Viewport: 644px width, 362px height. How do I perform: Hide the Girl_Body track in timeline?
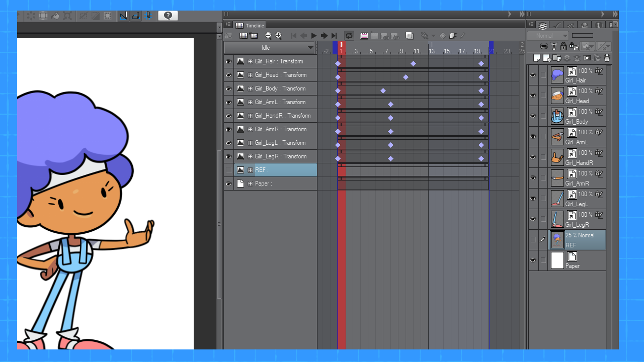pos(229,88)
